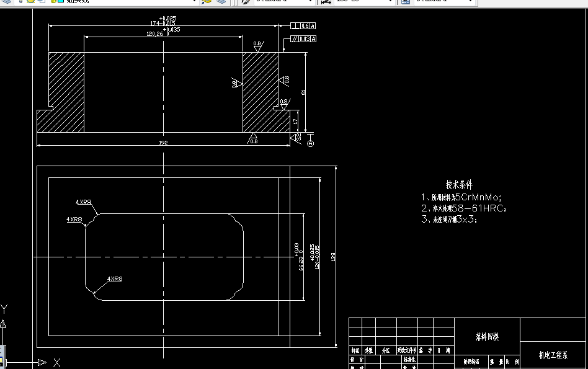This screenshot has height=369, width=588.
Task: Click the UCS icon Y axis label
Action: 4,309
